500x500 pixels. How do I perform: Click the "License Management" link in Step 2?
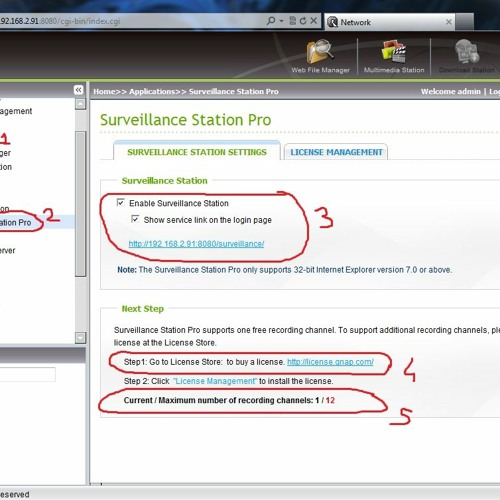[215, 381]
